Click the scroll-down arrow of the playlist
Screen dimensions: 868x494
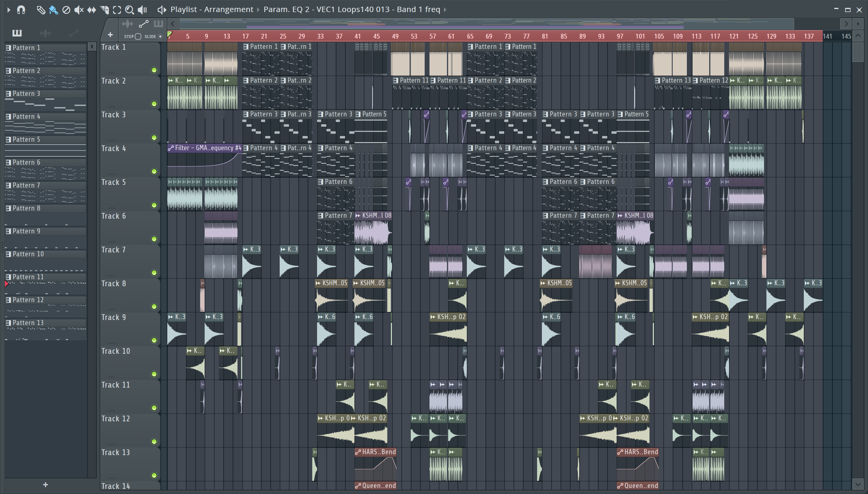tap(858, 484)
